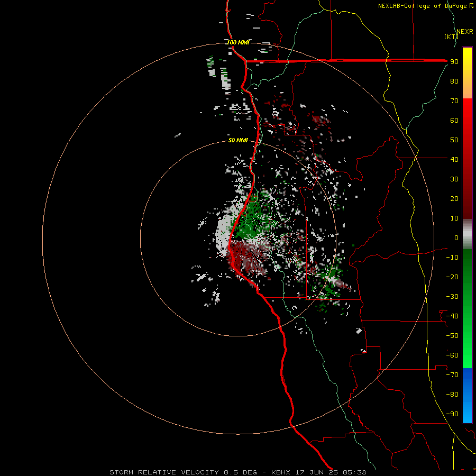Click the "-40" scale value

point(452,316)
